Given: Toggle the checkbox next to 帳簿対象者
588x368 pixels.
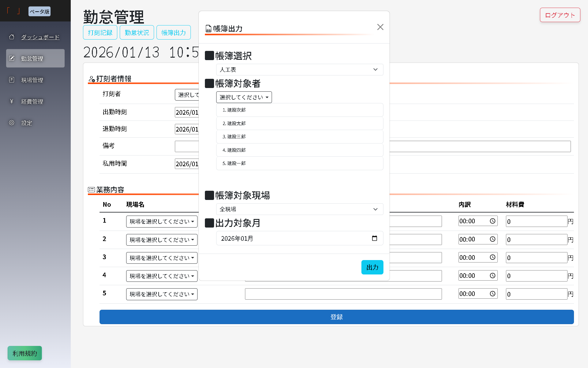Looking at the screenshot, I should point(209,83).
